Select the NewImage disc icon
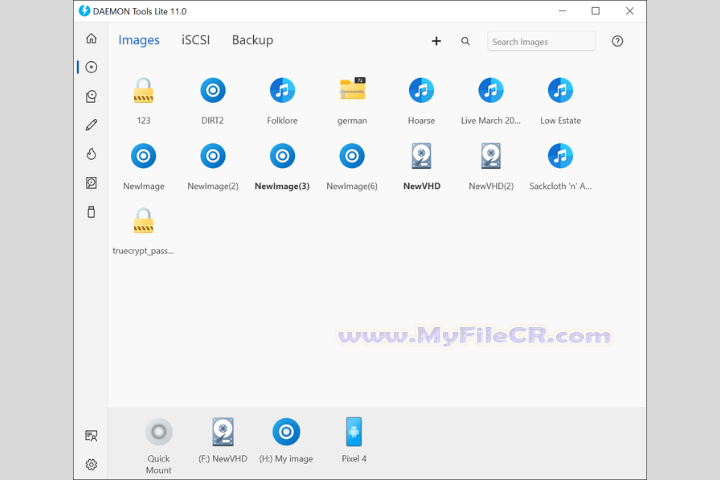The height and width of the screenshot is (480, 720). pyautogui.click(x=143, y=156)
